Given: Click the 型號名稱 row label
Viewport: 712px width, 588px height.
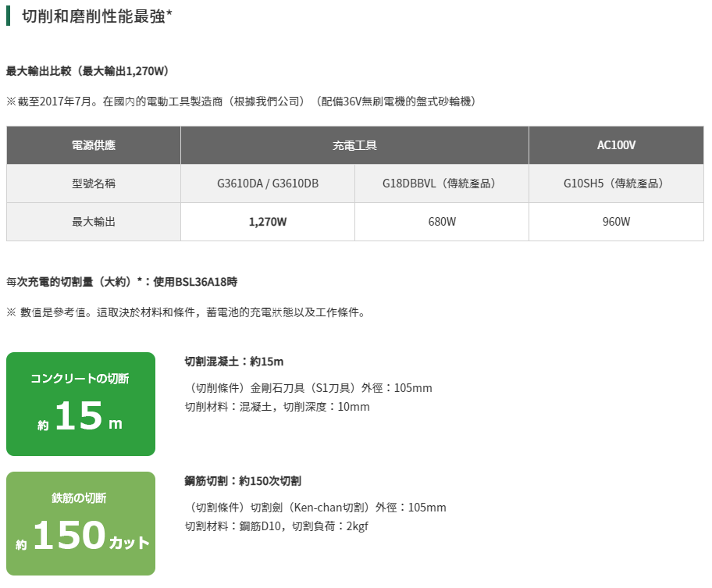Looking at the screenshot, I should tap(94, 184).
